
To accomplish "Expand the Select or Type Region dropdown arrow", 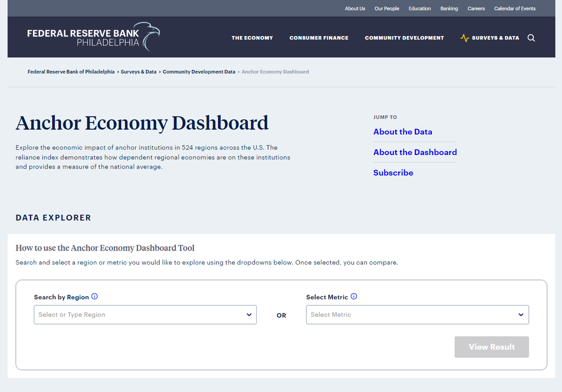I will pyautogui.click(x=249, y=315).
